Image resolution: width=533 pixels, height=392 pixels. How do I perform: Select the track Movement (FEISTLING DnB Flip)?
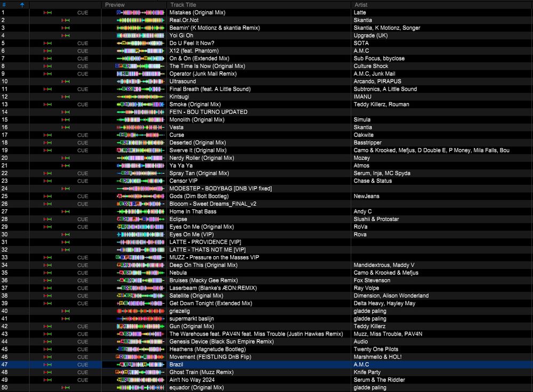coord(210,357)
